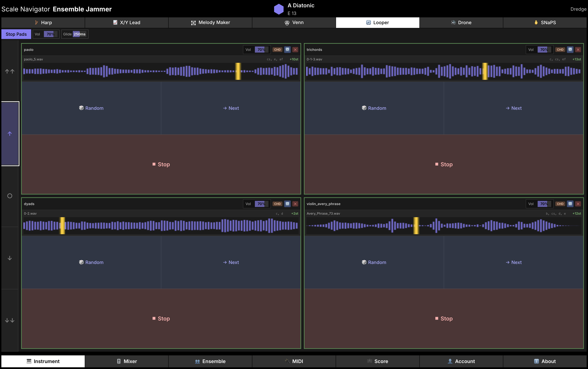Toggle the Stop Pads button
The image size is (588, 369).
coord(16,34)
